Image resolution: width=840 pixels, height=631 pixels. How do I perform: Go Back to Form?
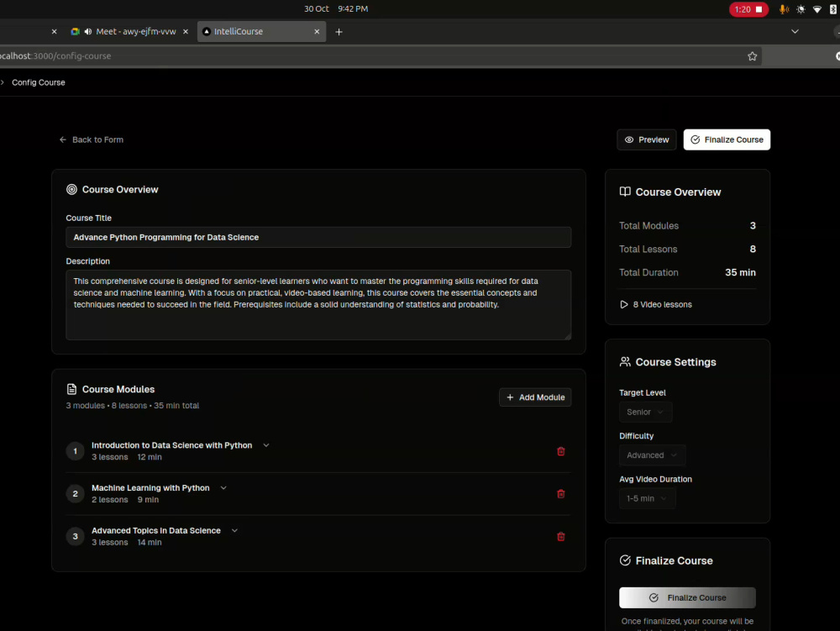(92, 139)
